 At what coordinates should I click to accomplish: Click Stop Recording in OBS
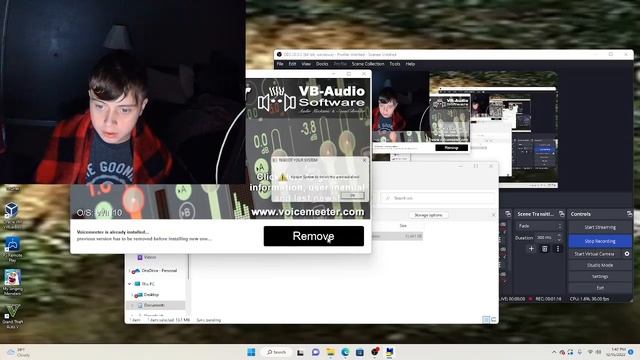(x=600, y=241)
